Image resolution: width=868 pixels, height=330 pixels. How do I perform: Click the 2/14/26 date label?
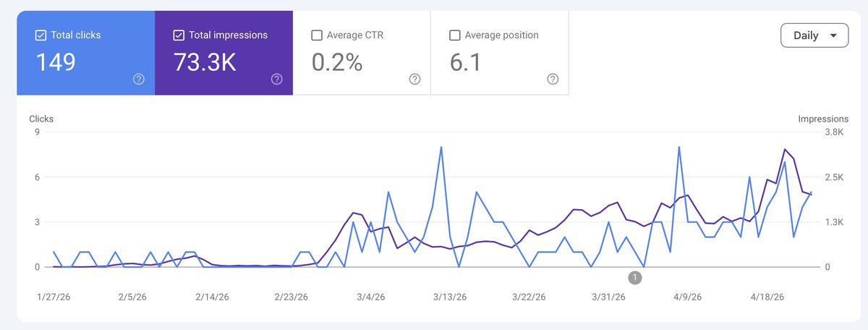click(x=211, y=297)
